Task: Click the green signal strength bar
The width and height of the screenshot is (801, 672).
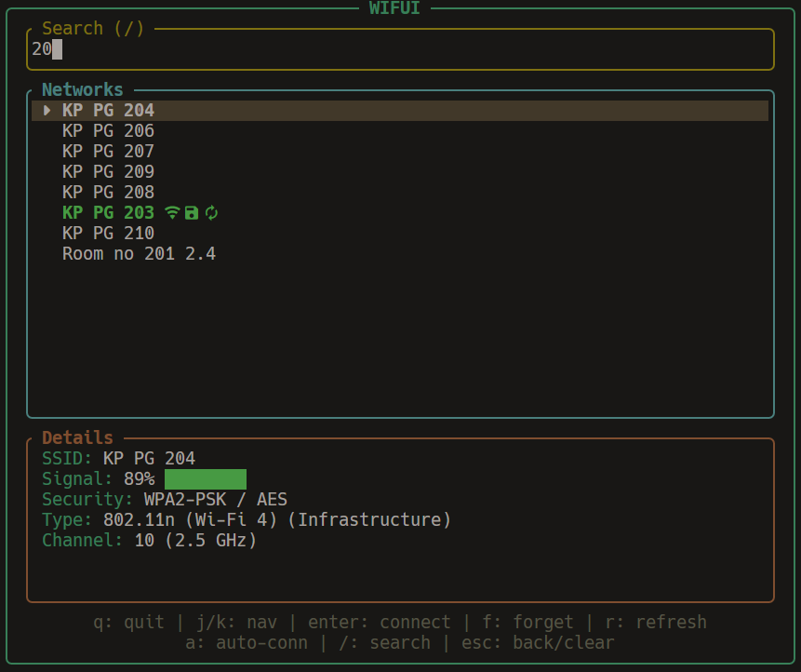Action: tap(205, 479)
